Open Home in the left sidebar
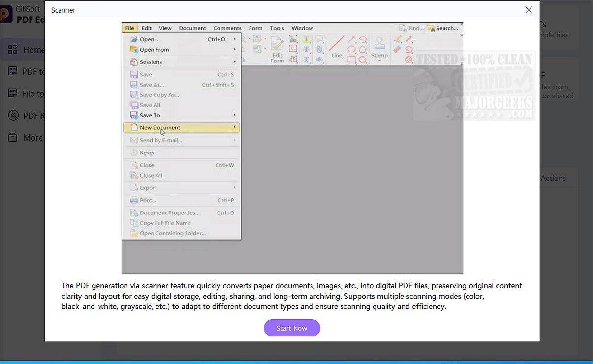Viewport: 593px width, 364px height. [x=23, y=50]
